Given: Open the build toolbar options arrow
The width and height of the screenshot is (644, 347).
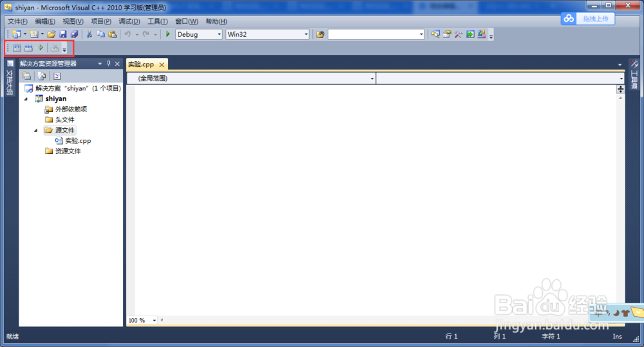Looking at the screenshot, I should point(64,49).
